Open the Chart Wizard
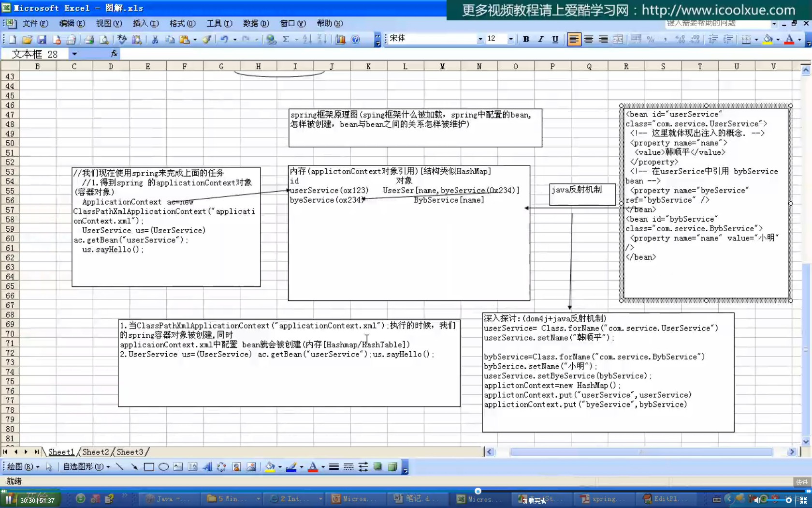The width and height of the screenshot is (812, 508). (x=340, y=40)
